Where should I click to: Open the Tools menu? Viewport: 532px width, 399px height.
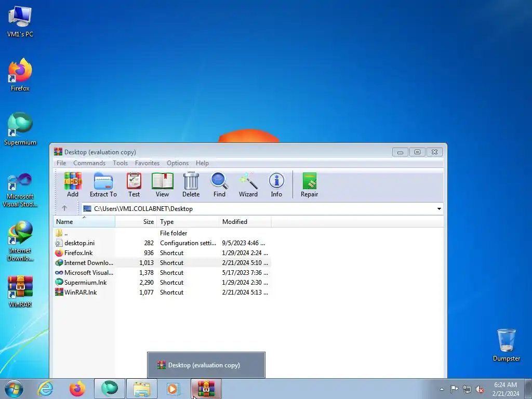click(x=120, y=163)
